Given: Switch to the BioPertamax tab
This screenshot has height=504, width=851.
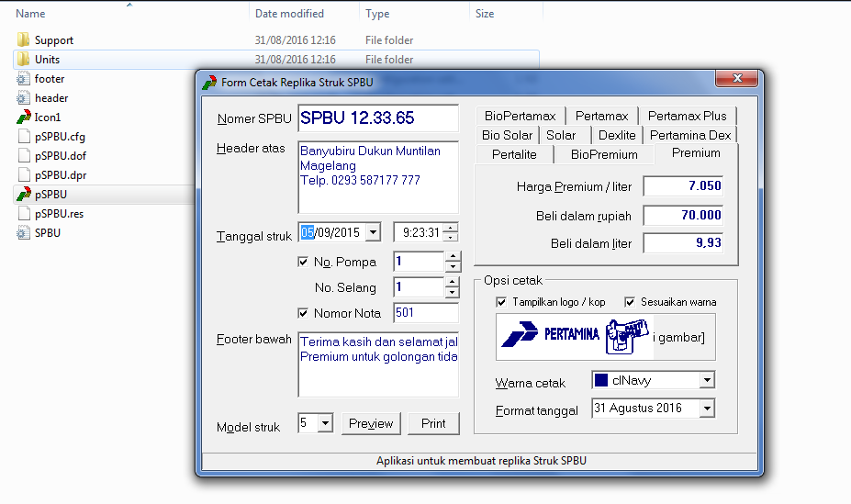Looking at the screenshot, I should pyautogui.click(x=520, y=116).
